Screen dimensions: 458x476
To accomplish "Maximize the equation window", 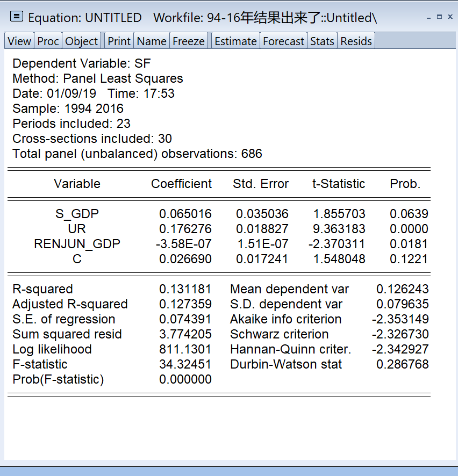I will [x=440, y=17].
